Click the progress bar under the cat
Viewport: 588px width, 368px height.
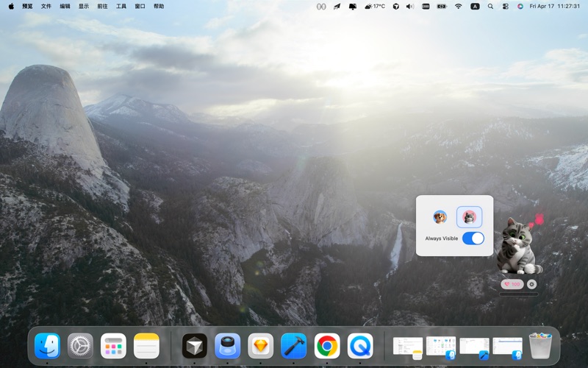[519, 294]
